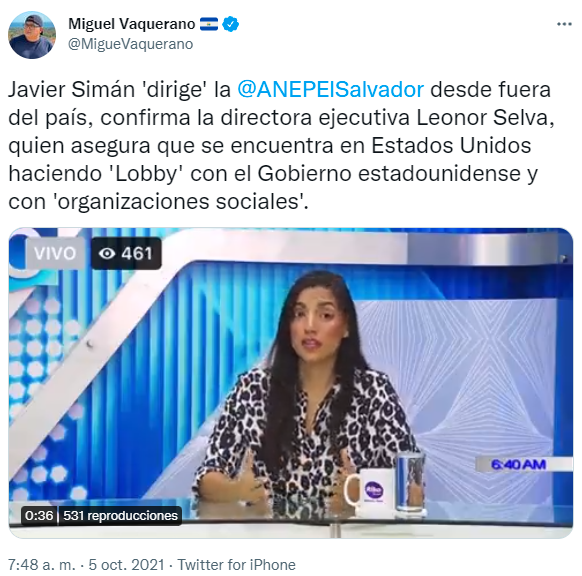Play the embedded video of the interview
Viewport: 582px width, 576px height.
tap(291, 383)
